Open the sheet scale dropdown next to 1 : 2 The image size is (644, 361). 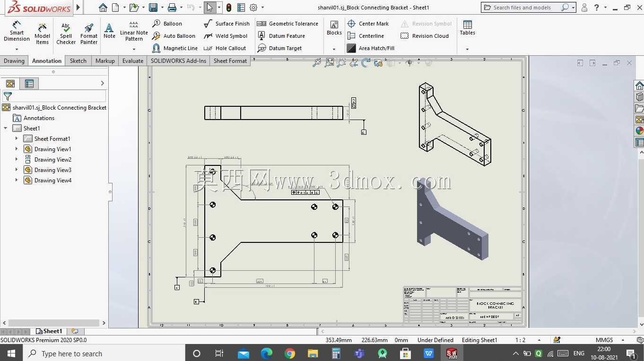point(539,340)
